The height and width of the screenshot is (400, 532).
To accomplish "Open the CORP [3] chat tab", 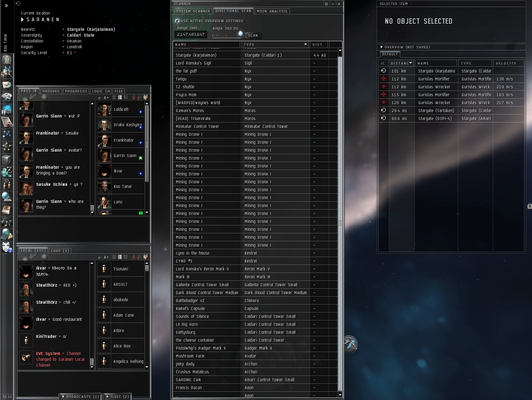I will pyautogui.click(x=60, y=250).
